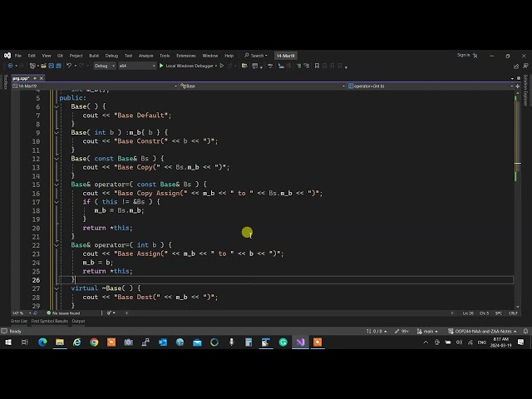532x399 pixels.
Task: Open the Extensions menu
Action: tap(186, 56)
